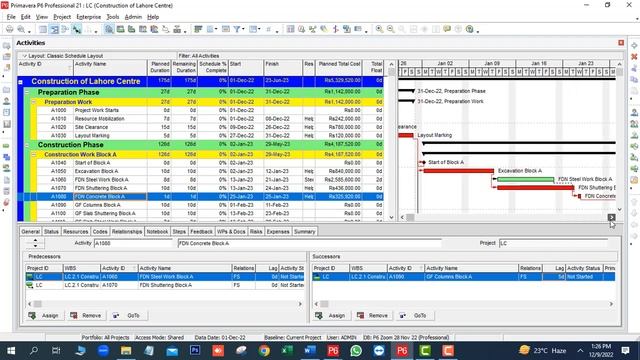Collapse Construction of Lahore Centre WBS
This screenshot has height=360, width=640.
point(20,82)
